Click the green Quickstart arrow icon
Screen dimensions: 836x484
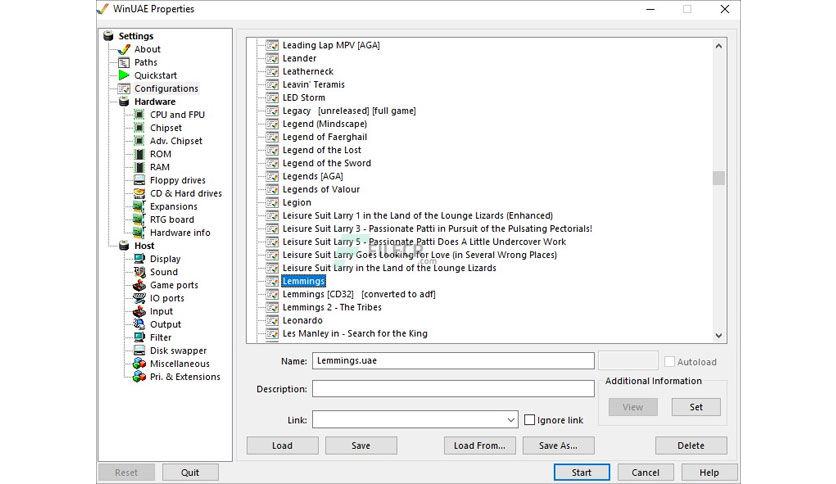(x=124, y=75)
